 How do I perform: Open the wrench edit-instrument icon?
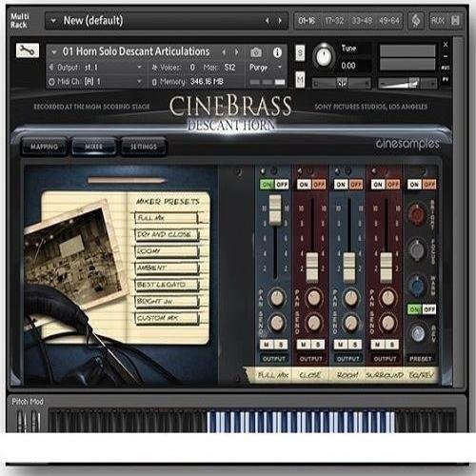point(28,50)
